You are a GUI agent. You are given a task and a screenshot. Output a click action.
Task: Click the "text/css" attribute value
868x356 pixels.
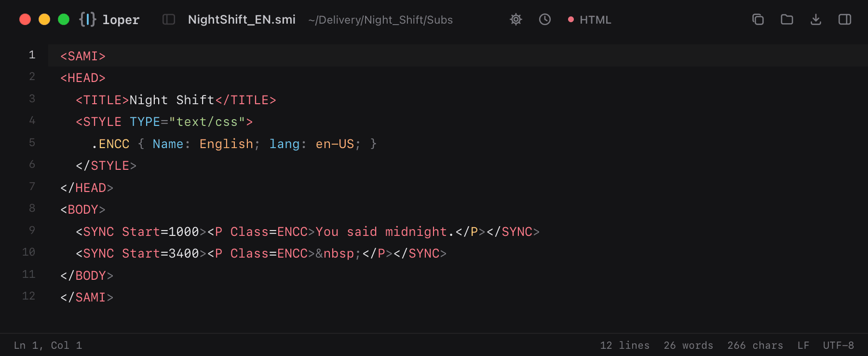point(207,122)
